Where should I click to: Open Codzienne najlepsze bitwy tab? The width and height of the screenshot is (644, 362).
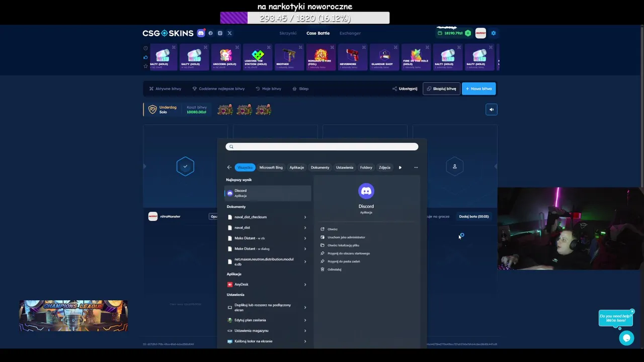(218, 88)
